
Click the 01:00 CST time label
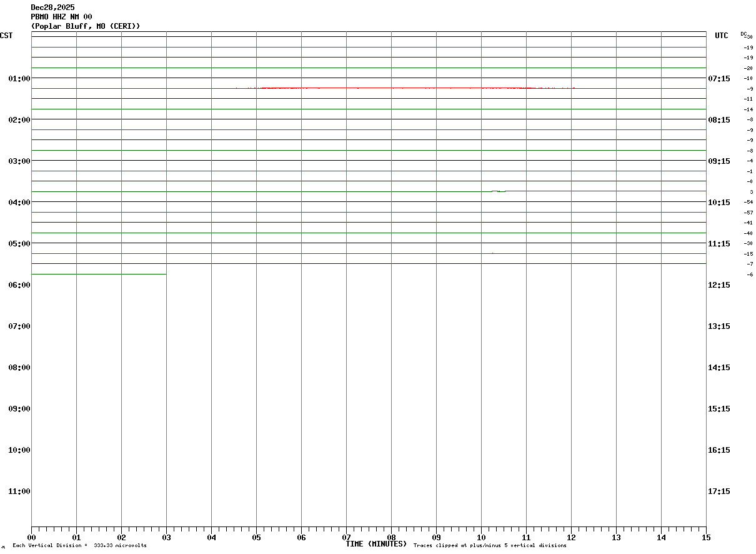pyautogui.click(x=19, y=78)
